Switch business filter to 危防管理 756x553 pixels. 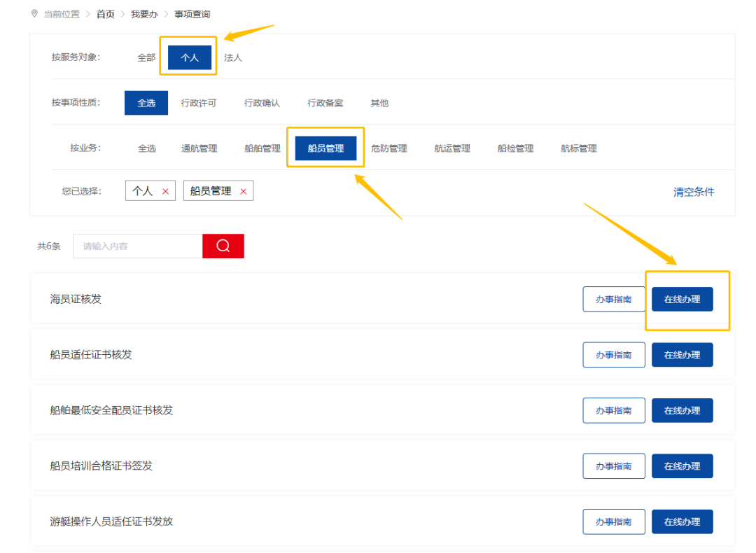(388, 148)
